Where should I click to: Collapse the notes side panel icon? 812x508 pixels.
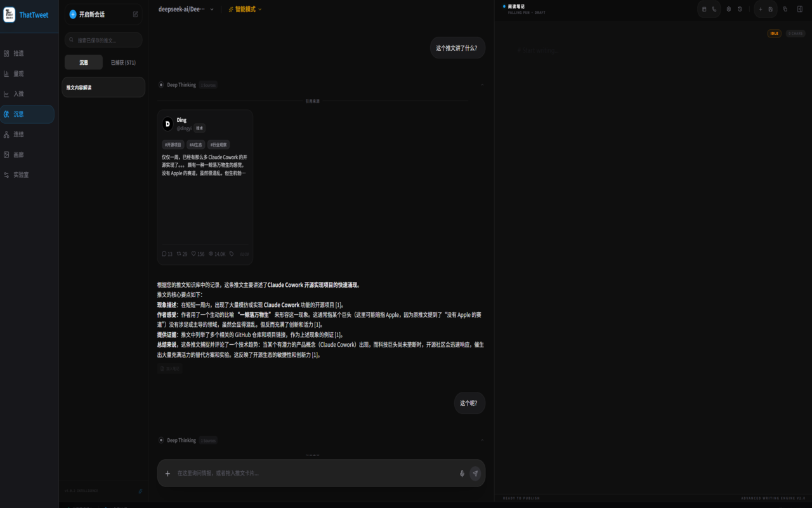[799, 10]
